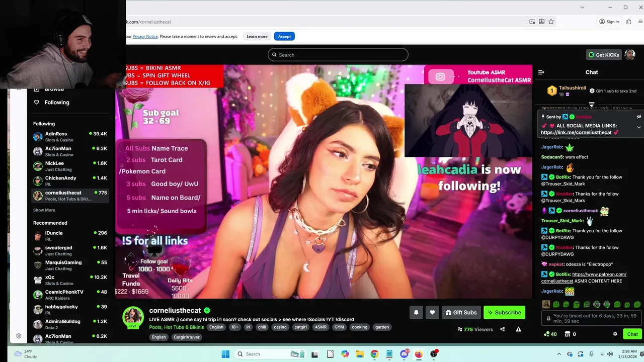The height and width of the screenshot is (362, 644).
Task: Open the weather widget showing 24°F
Action: 25,354
